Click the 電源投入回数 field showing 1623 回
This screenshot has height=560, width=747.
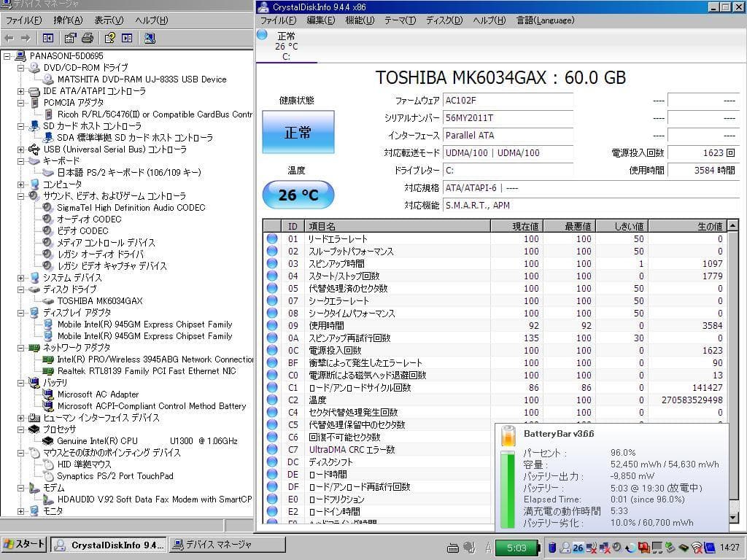click(x=704, y=153)
